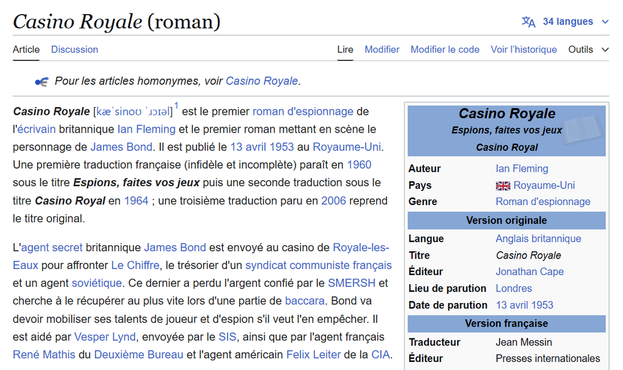Open the Vesper Lynd link

point(105,337)
